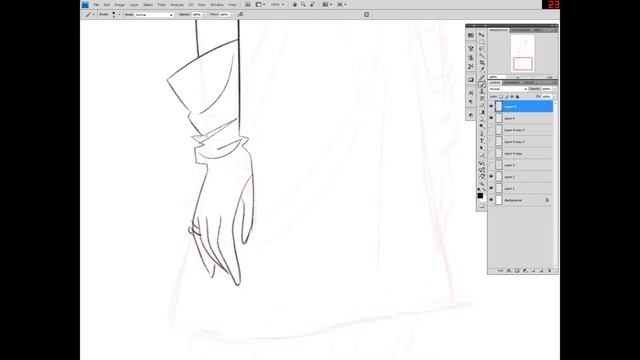The image size is (640, 360).
Task: Select the Rectangular Marquee tool
Action: [482, 42]
